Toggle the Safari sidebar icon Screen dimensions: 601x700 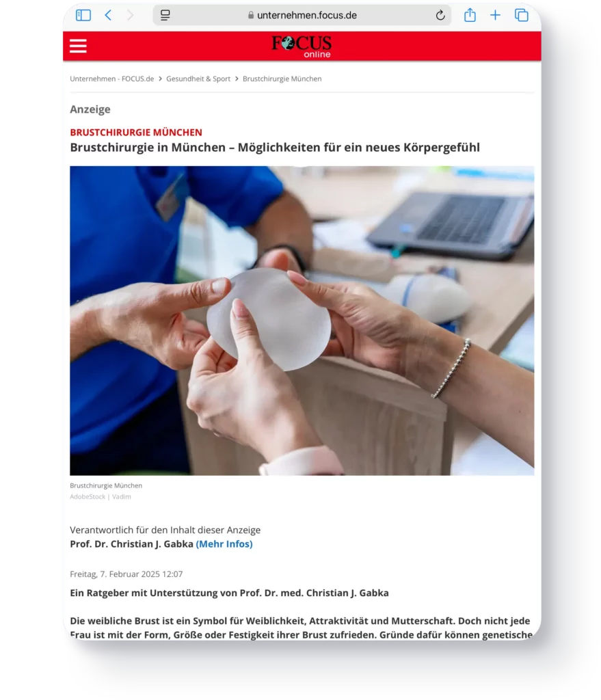(83, 15)
